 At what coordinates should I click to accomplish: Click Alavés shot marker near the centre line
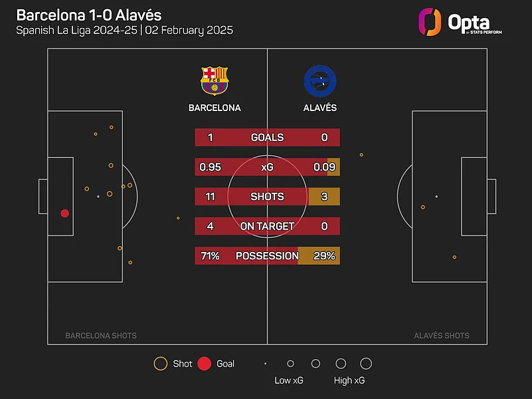[x=361, y=155]
